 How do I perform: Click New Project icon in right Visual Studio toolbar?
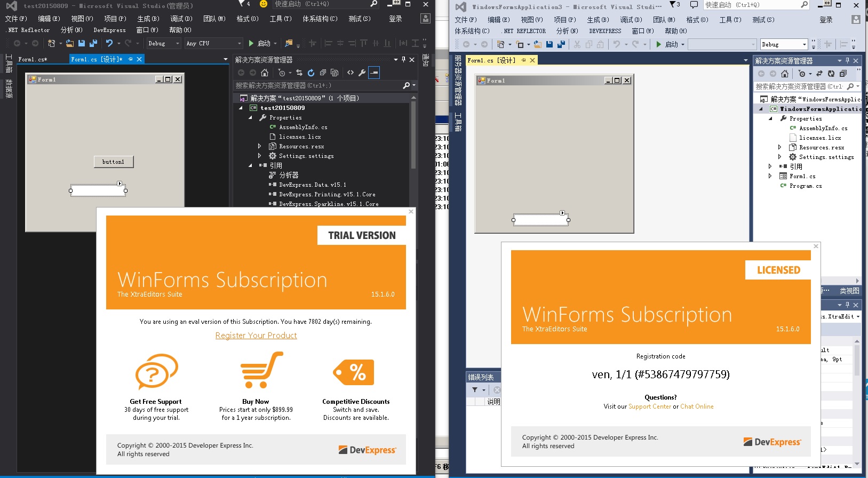500,44
